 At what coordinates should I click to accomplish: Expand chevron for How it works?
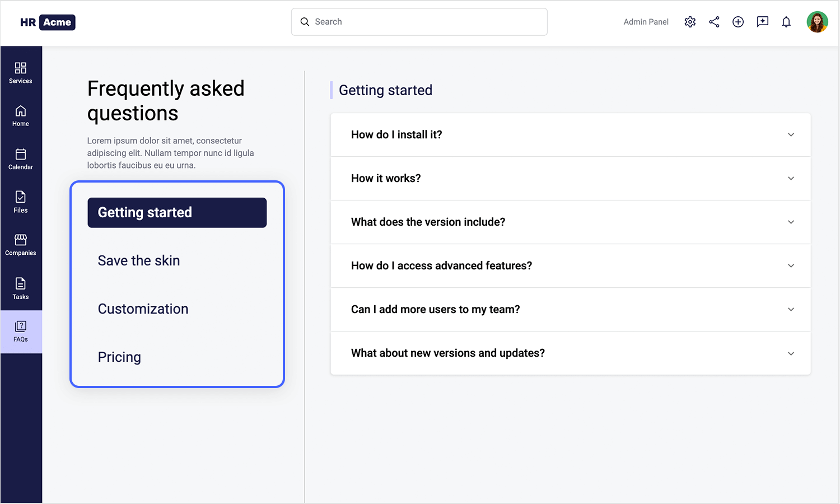click(791, 179)
